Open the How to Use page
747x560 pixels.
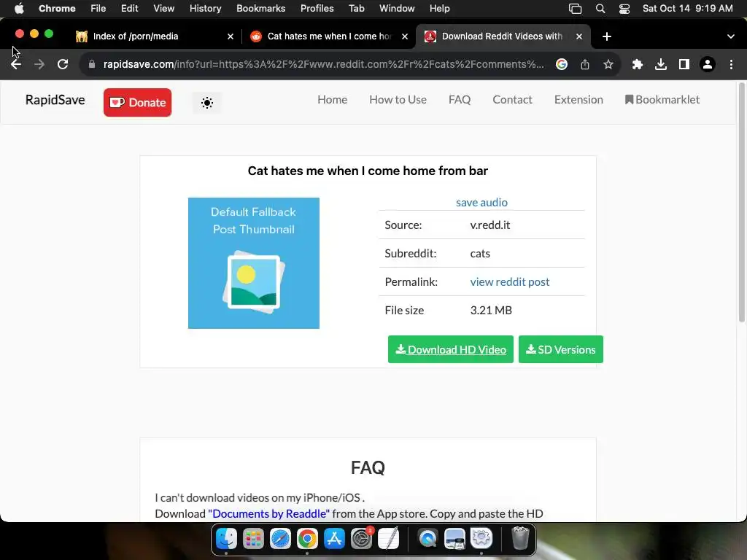point(398,99)
